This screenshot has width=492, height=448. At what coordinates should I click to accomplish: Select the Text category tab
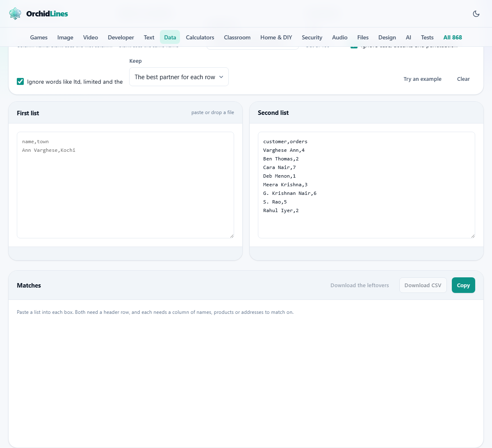pyautogui.click(x=149, y=37)
